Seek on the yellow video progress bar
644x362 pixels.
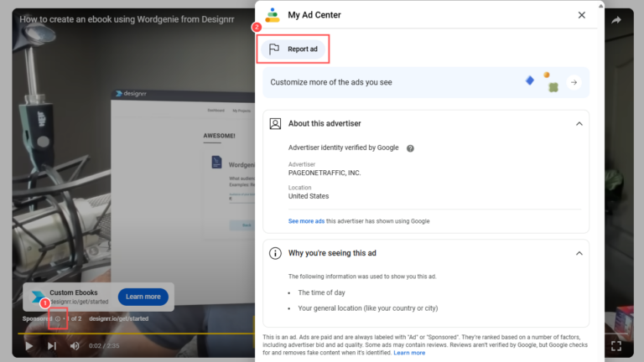click(x=136, y=334)
